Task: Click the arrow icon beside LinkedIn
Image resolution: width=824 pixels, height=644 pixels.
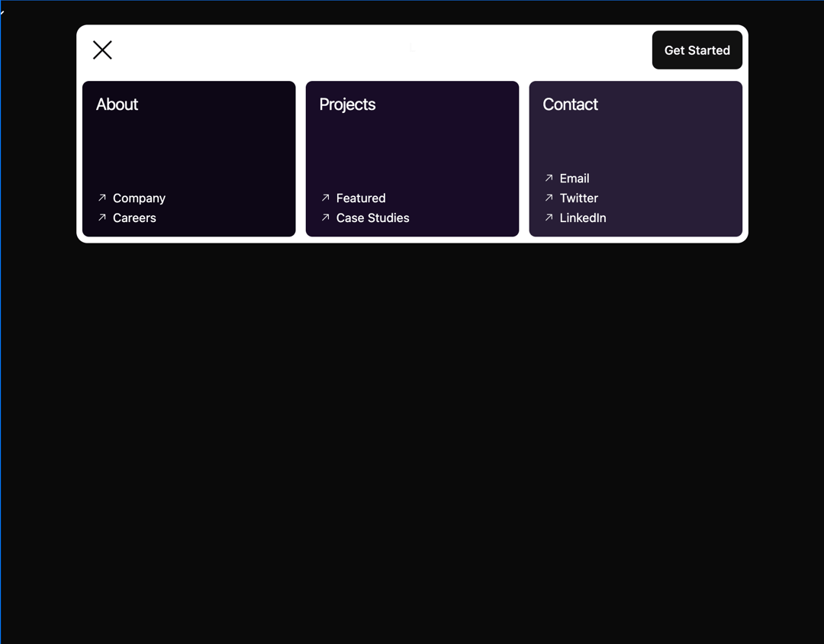Action: (x=549, y=217)
